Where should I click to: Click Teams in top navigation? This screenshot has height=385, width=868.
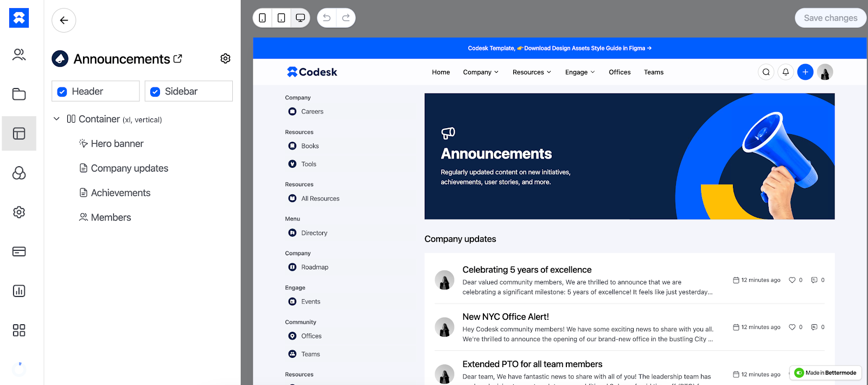tap(654, 72)
